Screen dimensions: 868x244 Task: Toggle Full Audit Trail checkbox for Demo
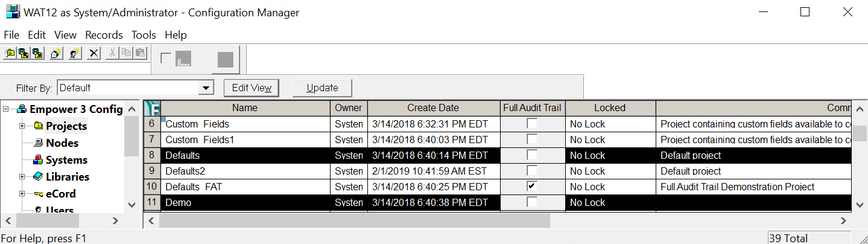(x=532, y=202)
